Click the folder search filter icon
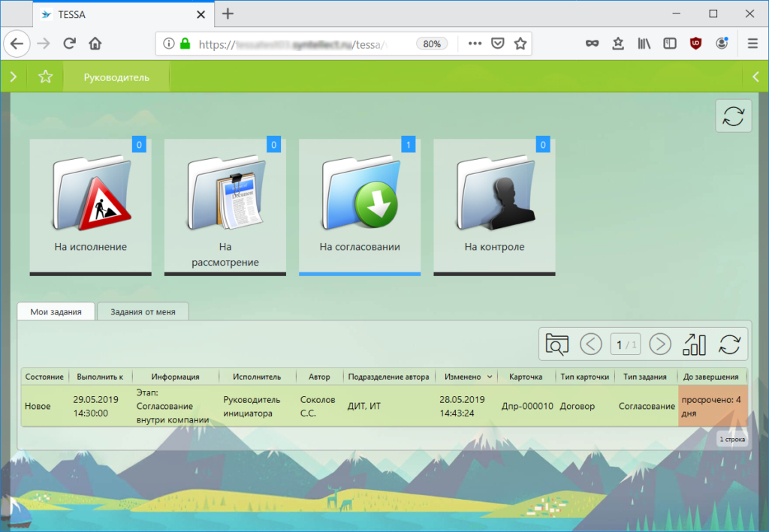This screenshot has width=769, height=532. pos(557,344)
